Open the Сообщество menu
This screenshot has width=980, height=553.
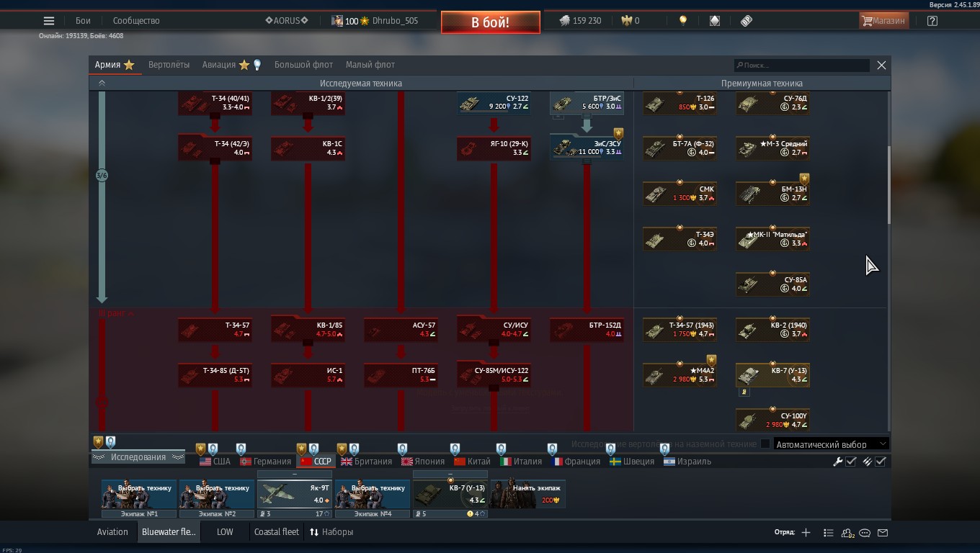click(x=136, y=21)
